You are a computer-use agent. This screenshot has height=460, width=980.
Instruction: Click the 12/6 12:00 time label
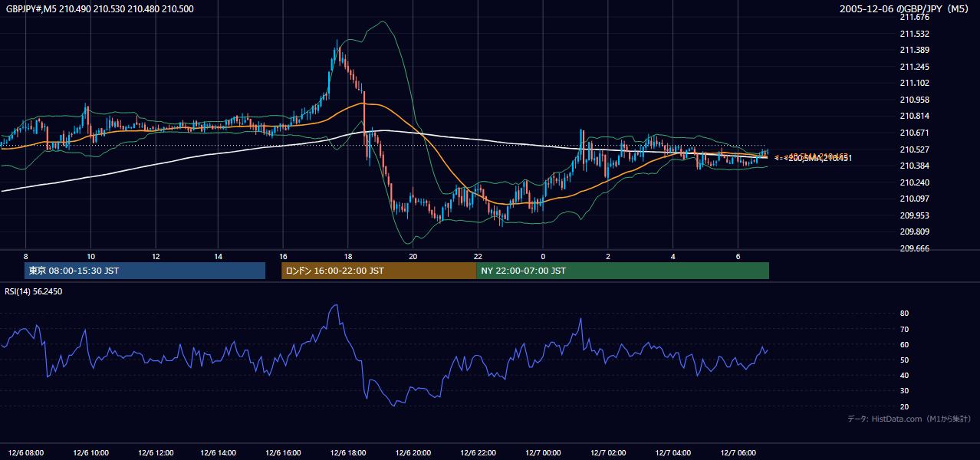point(156,452)
